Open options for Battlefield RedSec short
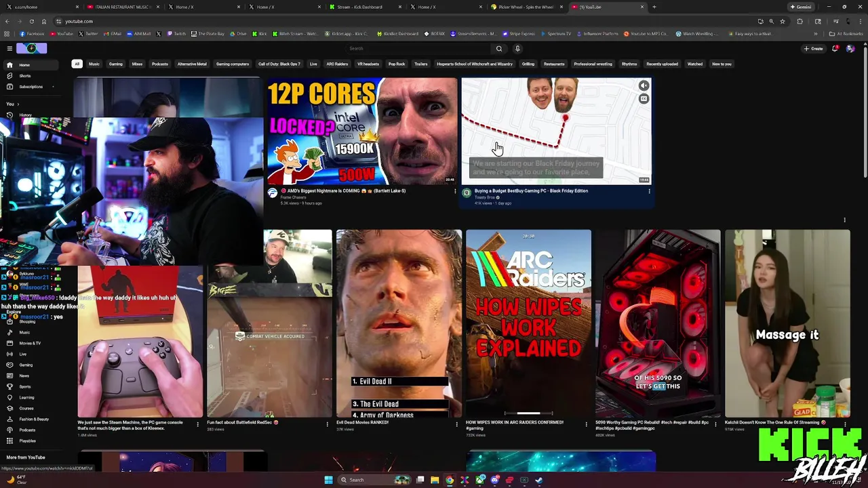This screenshot has height=488, width=868. coord(328,424)
